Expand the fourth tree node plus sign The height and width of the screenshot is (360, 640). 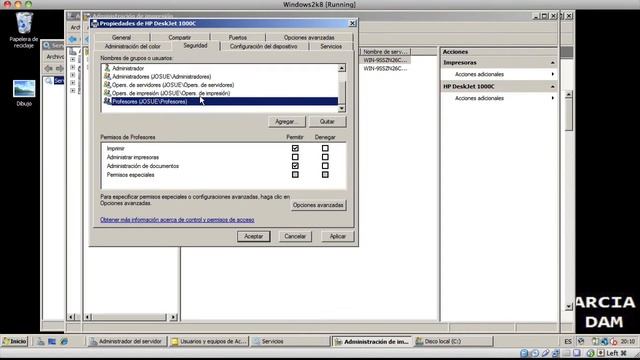coord(73,83)
